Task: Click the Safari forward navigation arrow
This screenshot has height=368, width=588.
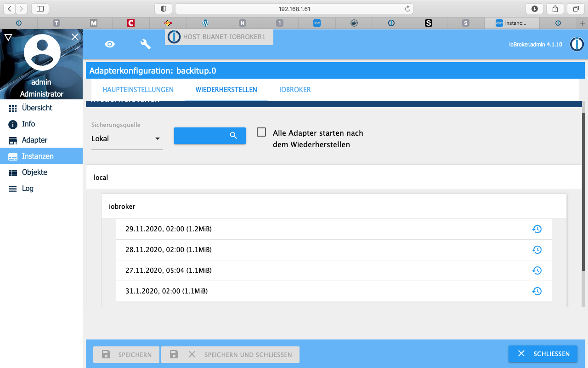Action: click(22, 8)
